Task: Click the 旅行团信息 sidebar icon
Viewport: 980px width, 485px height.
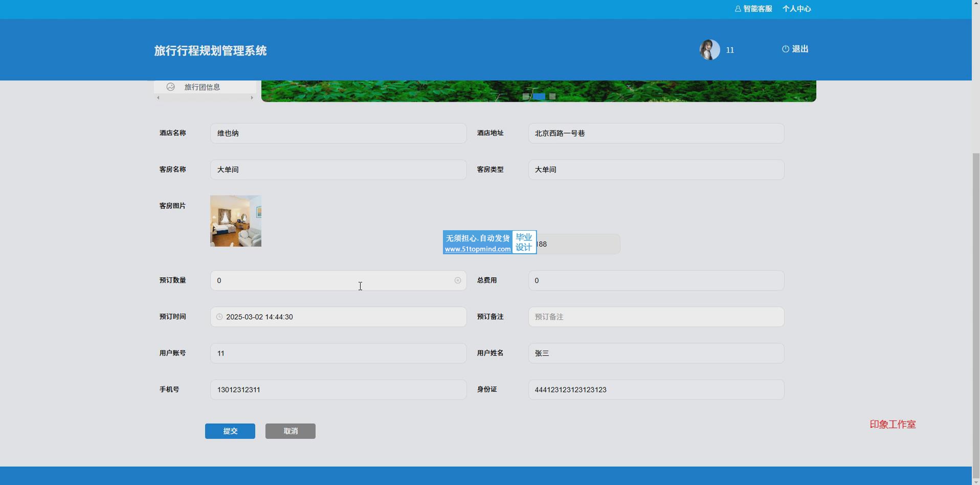Action: click(x=170, y=87)
